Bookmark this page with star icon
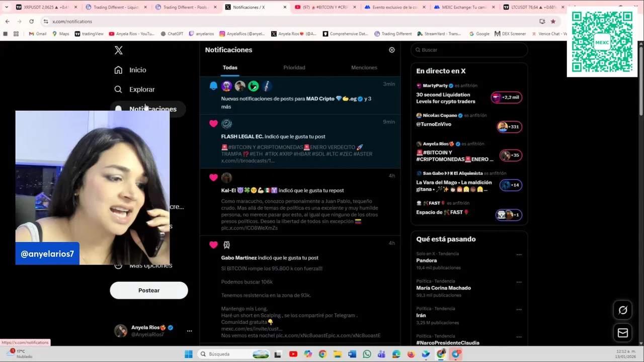This screenshot has width=644, height=362. point(553,22)
